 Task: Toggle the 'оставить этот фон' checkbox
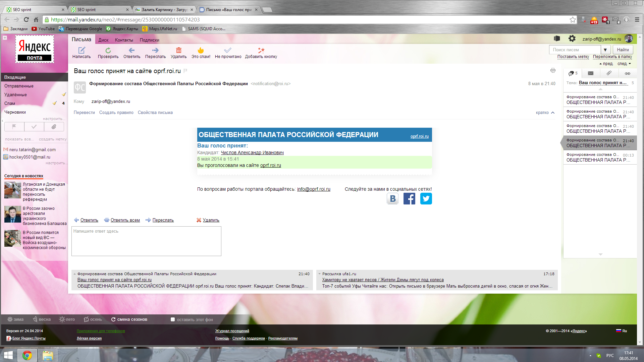point(173,319)
